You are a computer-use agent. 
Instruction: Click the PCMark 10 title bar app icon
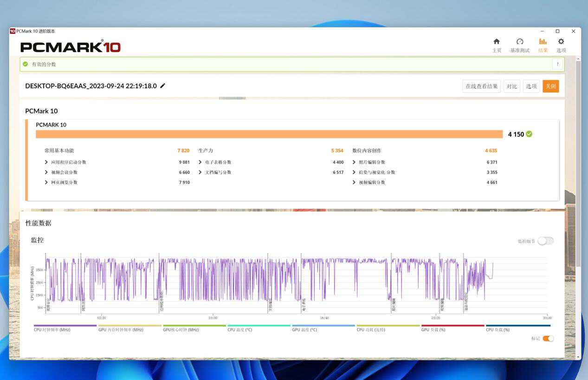point(13,31)
